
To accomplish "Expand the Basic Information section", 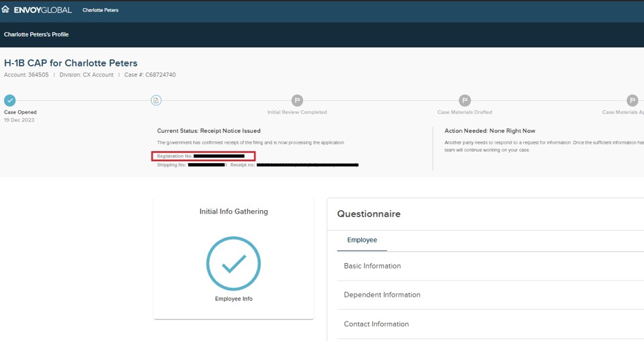I will point(372,266).
